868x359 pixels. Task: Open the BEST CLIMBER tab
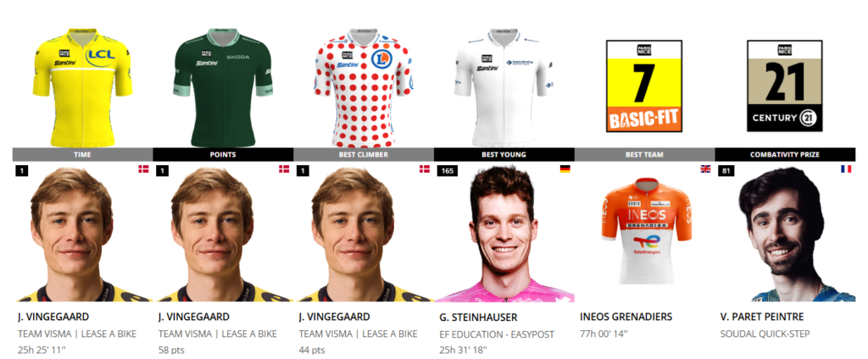(364, 155)
